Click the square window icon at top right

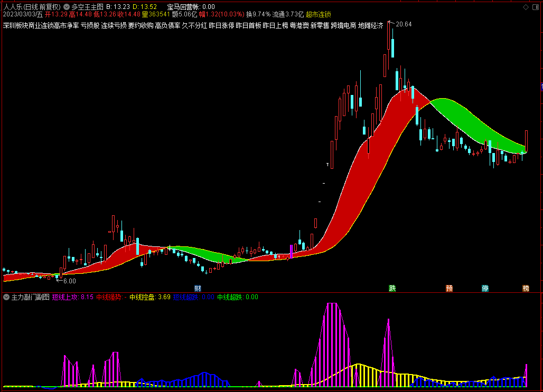point(536,7)
